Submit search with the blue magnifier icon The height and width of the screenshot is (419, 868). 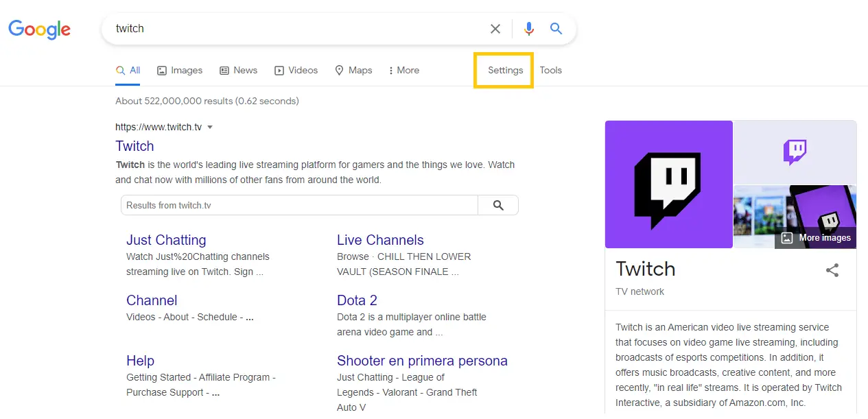tap(556, 29)
